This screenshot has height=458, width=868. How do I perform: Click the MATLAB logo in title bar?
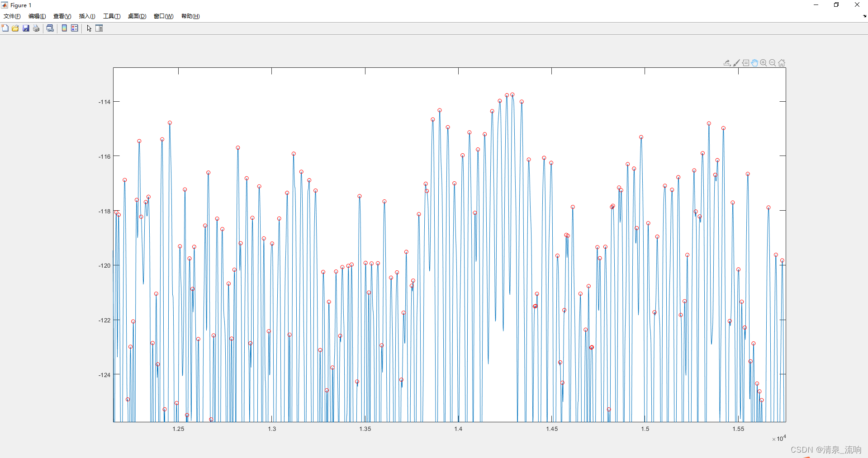point(5,5)
